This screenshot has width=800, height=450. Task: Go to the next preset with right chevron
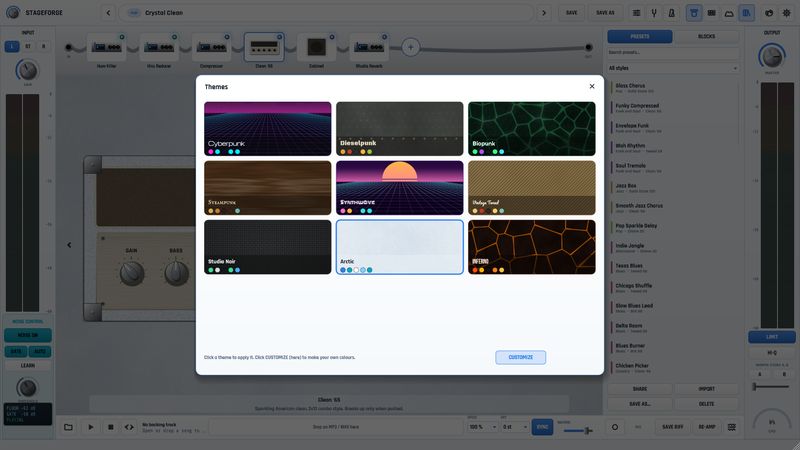544,13
